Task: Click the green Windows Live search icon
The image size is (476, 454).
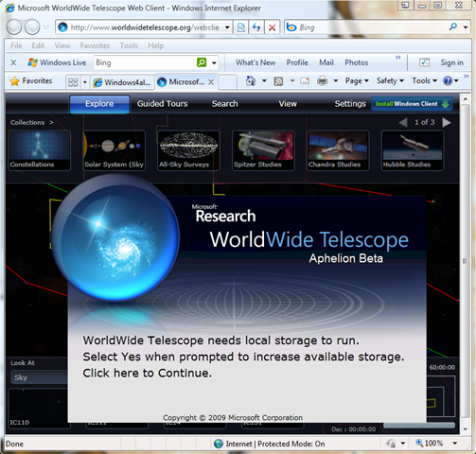Action: coord(202,62)
